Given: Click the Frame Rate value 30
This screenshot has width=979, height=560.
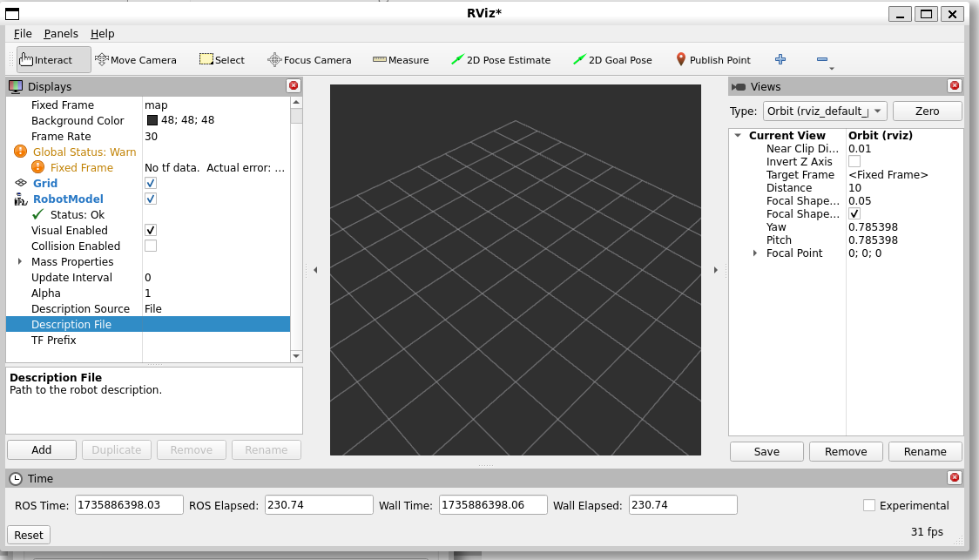Looking at the screenshot, I should [151, 136].
